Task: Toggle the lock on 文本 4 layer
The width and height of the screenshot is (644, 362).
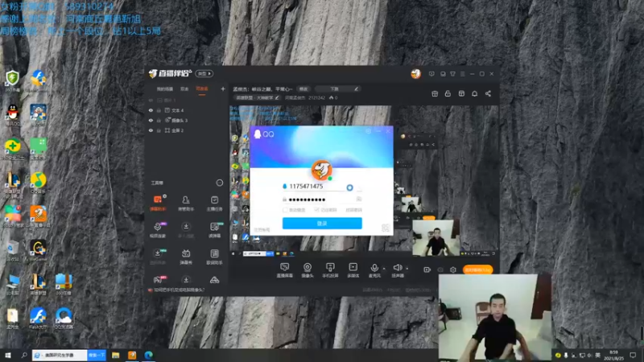Action: pos(159,110)
